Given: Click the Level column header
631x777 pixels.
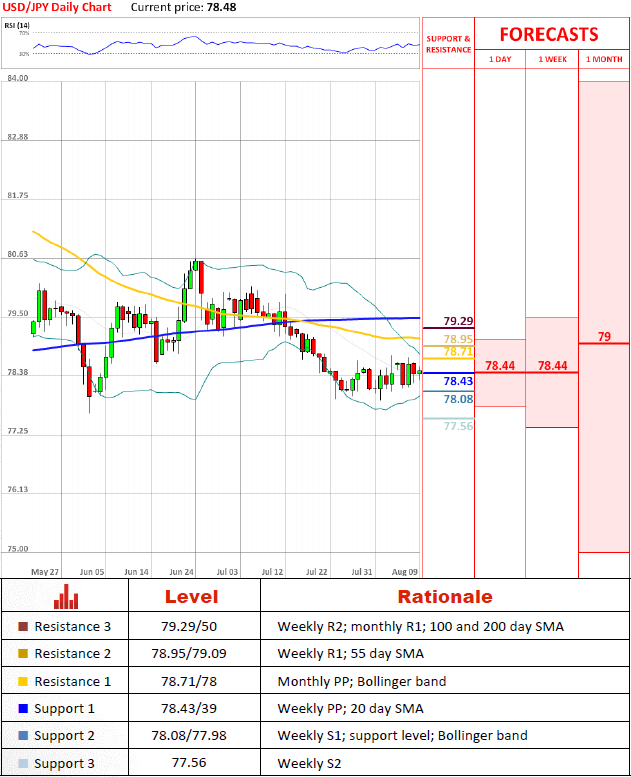Looking at the screenshot, I should pyautogui.click(x=191, y=596).
